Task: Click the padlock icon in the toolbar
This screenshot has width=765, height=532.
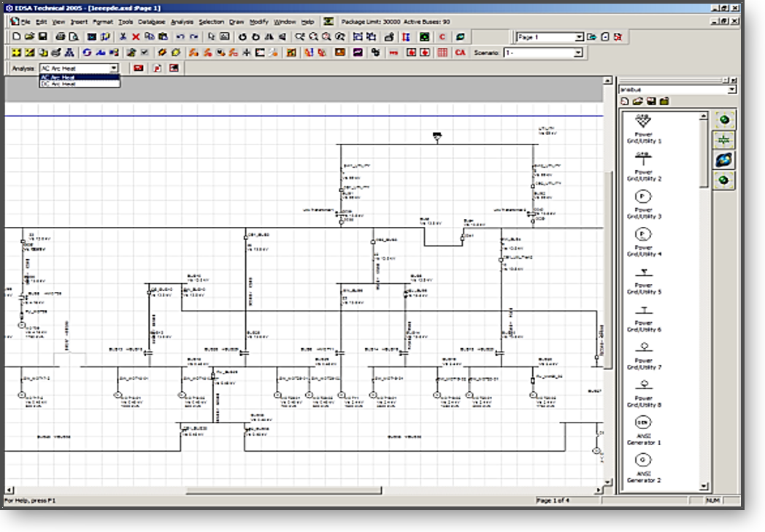Action: 389,36
